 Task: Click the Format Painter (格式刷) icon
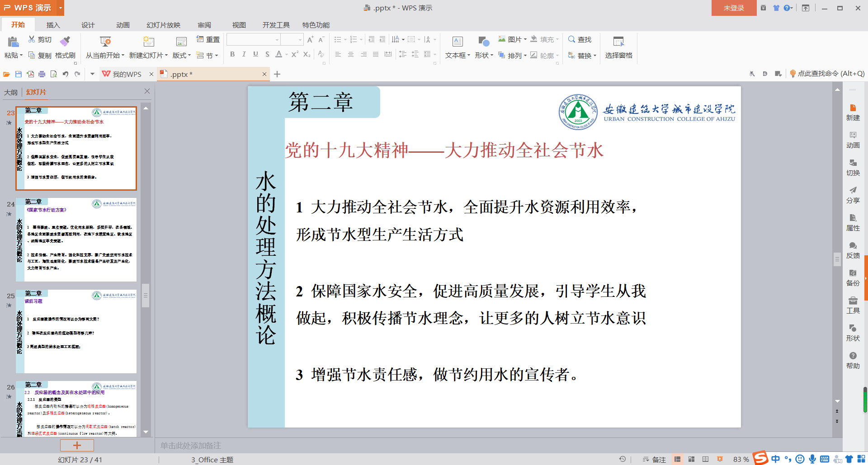coord(66,42)
